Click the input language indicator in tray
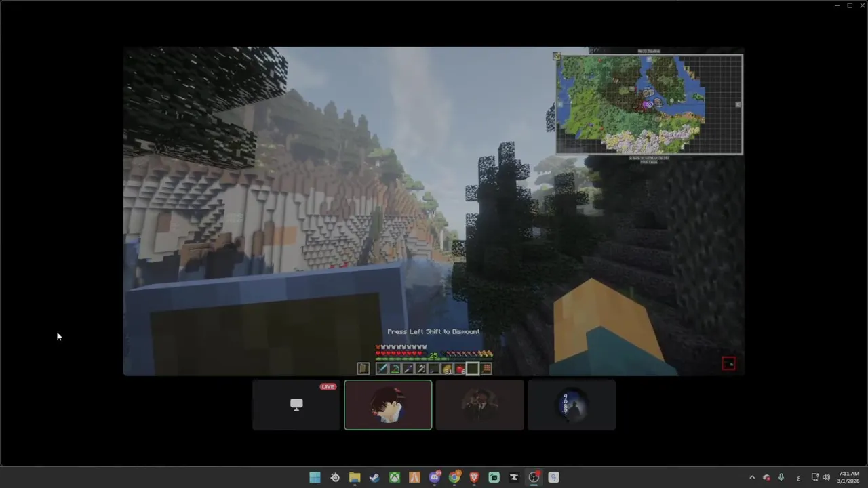868x488 pixels. pos(798,478)
